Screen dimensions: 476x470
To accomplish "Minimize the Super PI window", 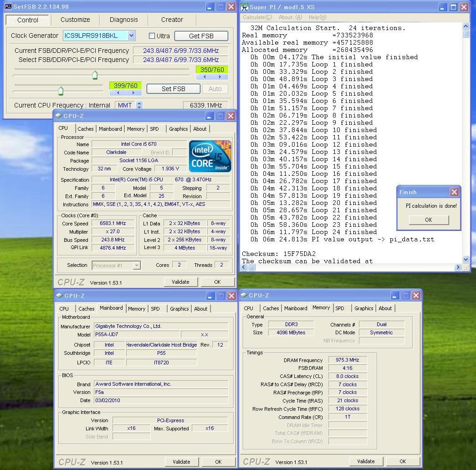I will coord(443,7).
